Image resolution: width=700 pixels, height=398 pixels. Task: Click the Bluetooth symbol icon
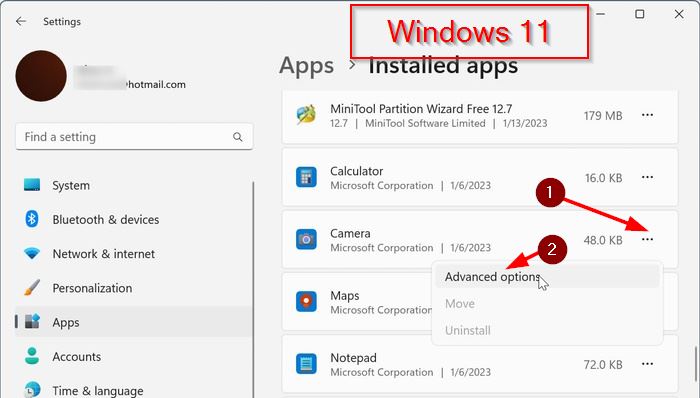pyautogui.click(x=32, y=219)
